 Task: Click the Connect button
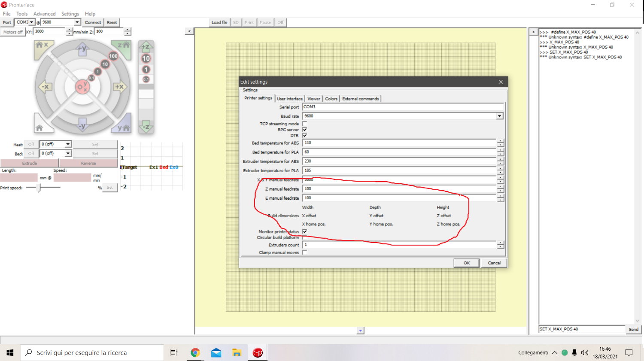[93, 22]
